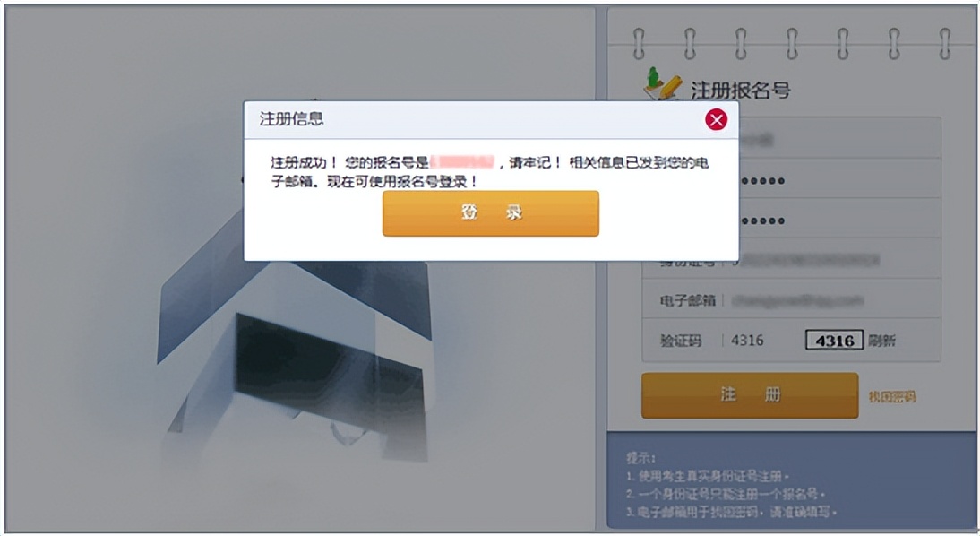Click the orange 登录 button
The width and height of the screenshot is (980, 536).
pyautogui.click(x=491, y=213)
